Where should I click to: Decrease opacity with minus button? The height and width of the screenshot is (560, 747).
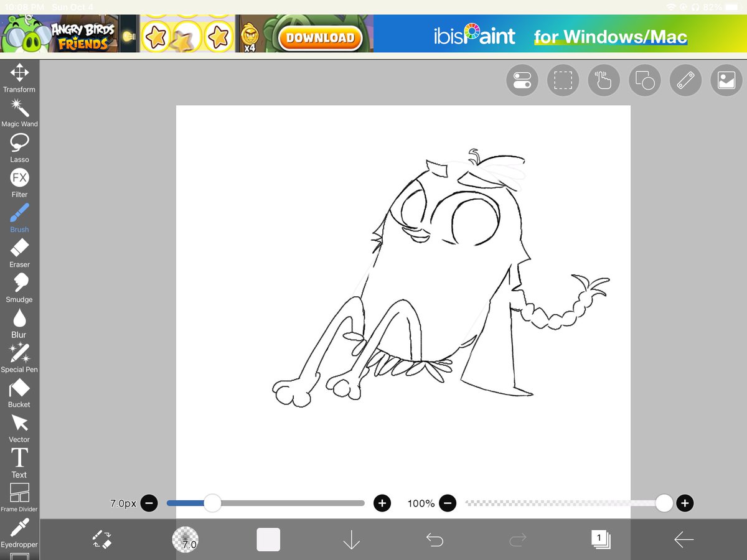pos(448,503)
